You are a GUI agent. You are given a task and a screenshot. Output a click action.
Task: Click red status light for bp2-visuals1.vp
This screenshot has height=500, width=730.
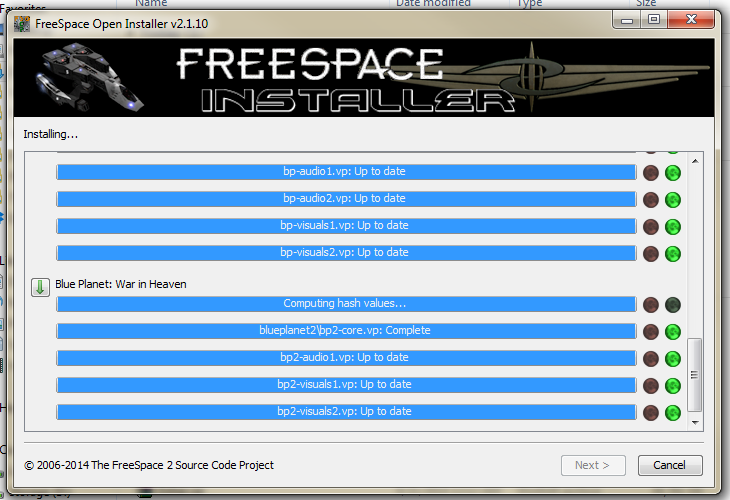tap(650, 386)
